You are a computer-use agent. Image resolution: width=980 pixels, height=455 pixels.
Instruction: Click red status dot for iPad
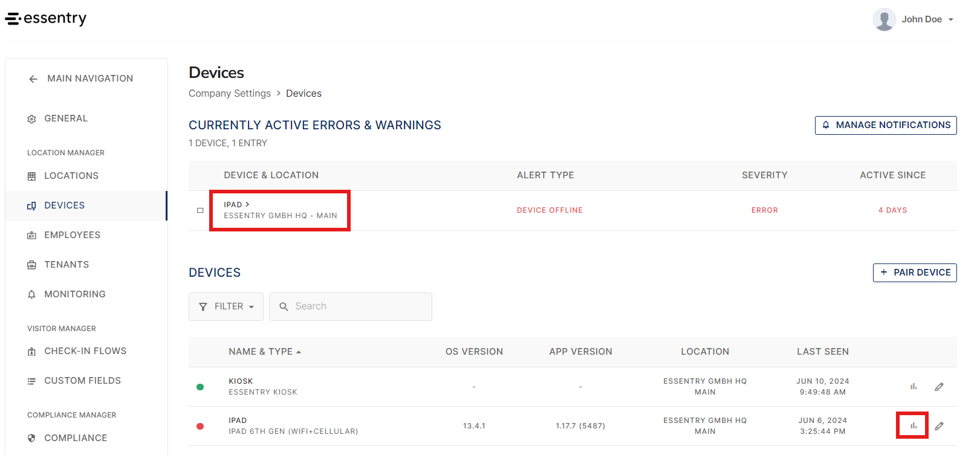click(200, 426)
